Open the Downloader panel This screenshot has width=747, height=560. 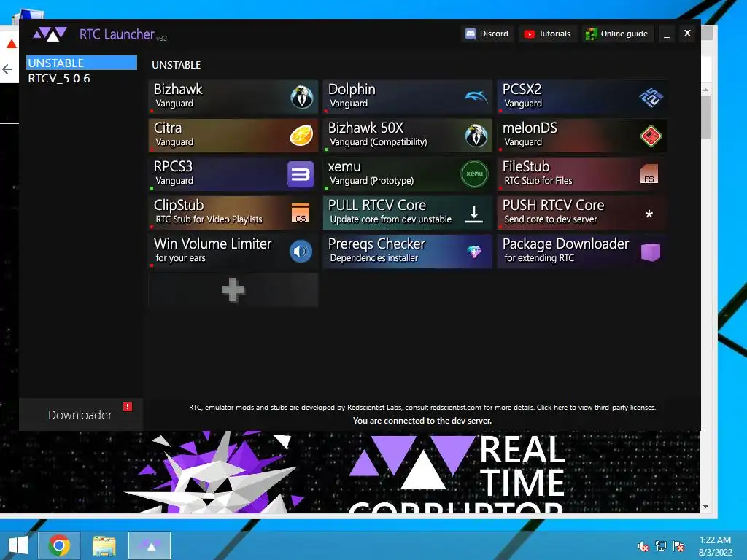tap(80, 415)
